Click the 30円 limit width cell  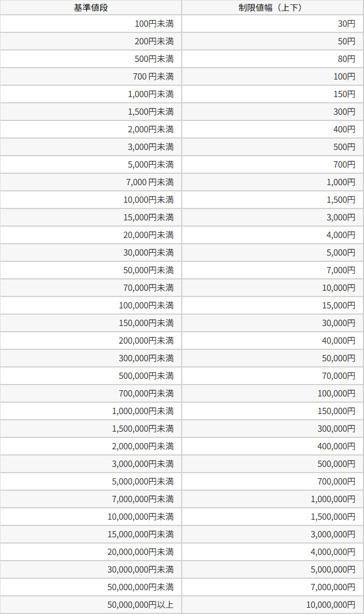tap(346, 24)
